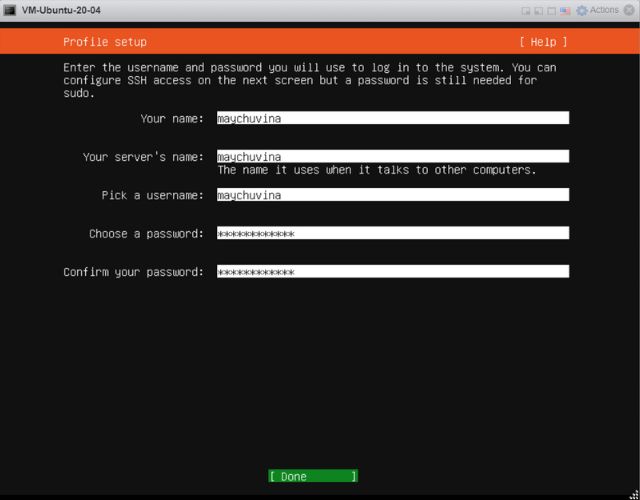
Task: Click into the Your server's name field
Action: coord(393,156)
